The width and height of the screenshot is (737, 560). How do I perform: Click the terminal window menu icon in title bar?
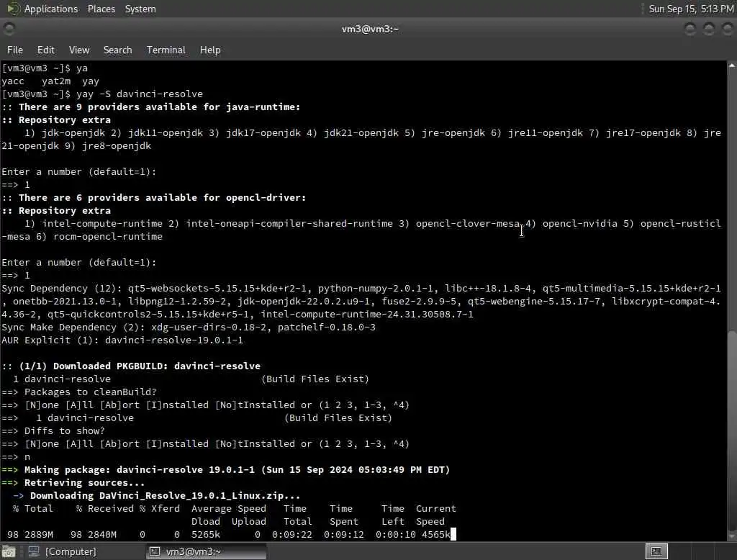9,30
